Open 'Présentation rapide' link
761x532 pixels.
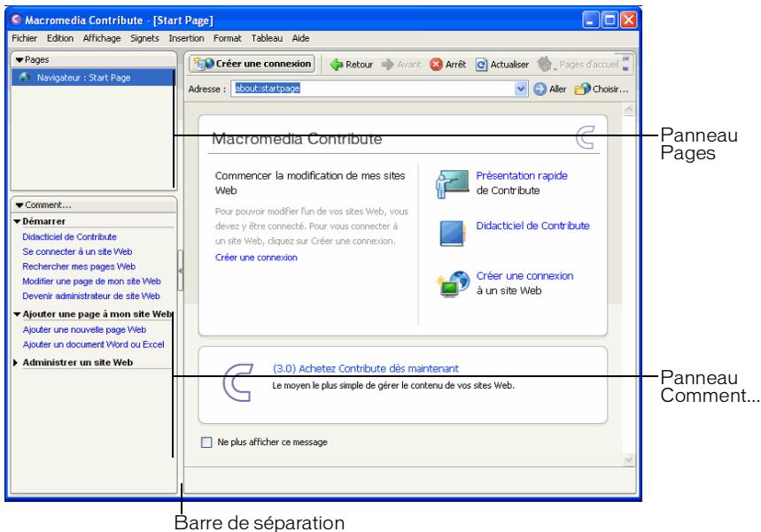pyautogui.click(x=522, y=175)
